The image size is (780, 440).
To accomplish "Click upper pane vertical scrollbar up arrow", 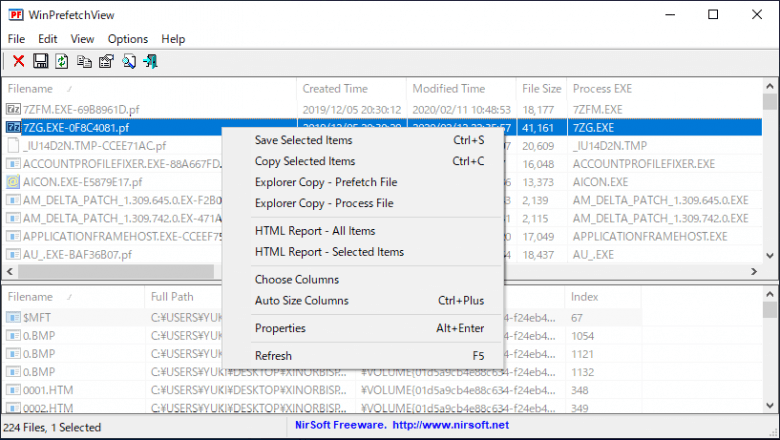I will coord(770,86).
